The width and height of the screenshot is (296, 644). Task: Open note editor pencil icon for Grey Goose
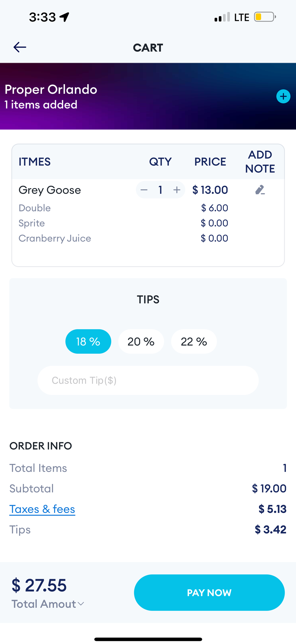point(260,190)
